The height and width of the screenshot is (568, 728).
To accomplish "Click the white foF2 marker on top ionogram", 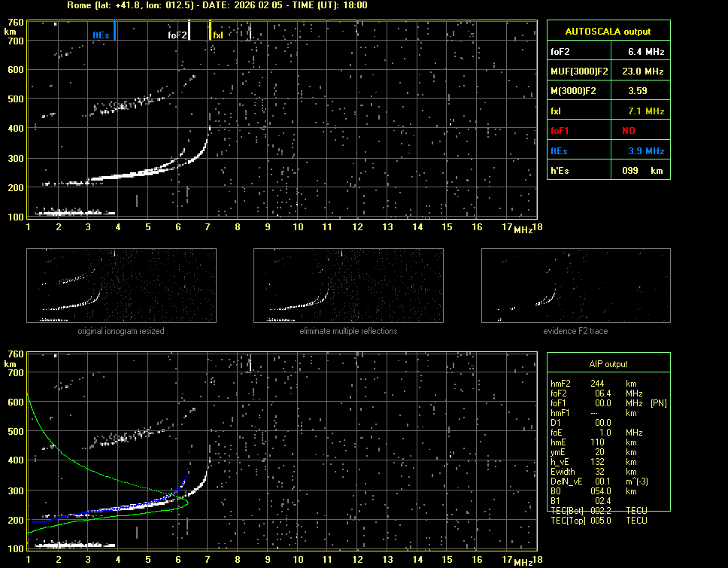I will [x=189, y=31].
